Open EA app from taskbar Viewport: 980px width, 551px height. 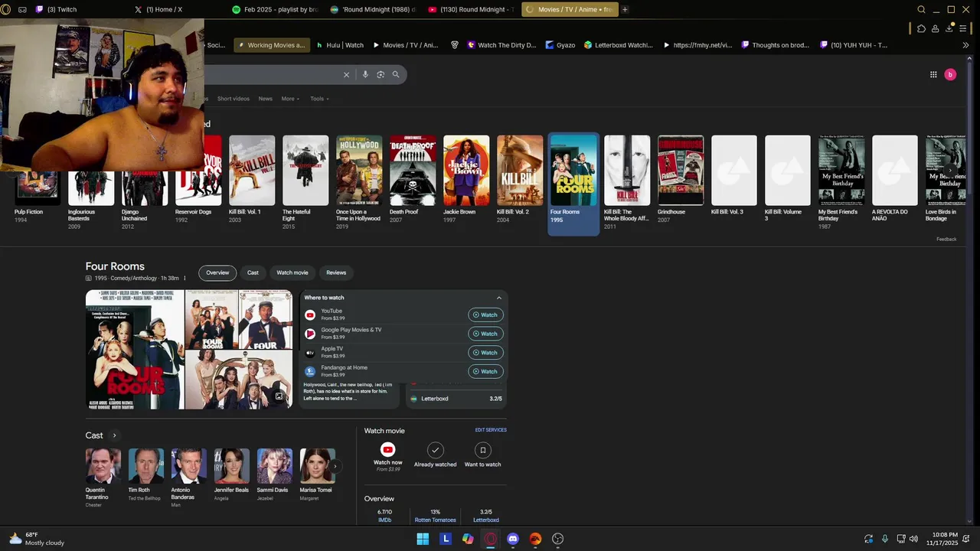(x=535, y=539)
